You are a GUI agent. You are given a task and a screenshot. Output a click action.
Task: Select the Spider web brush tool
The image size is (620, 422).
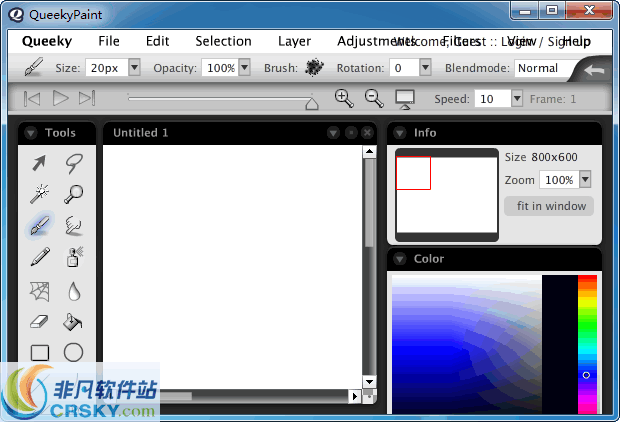[40, 291]
